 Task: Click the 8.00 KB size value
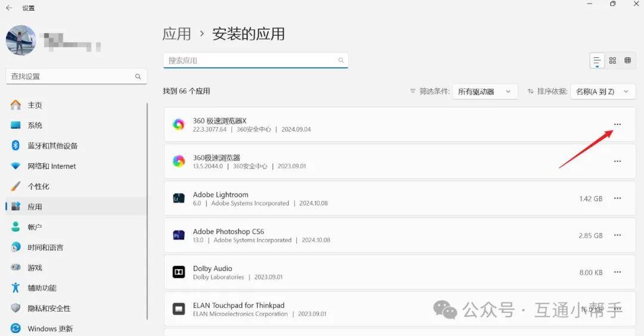tap(590, 272)
